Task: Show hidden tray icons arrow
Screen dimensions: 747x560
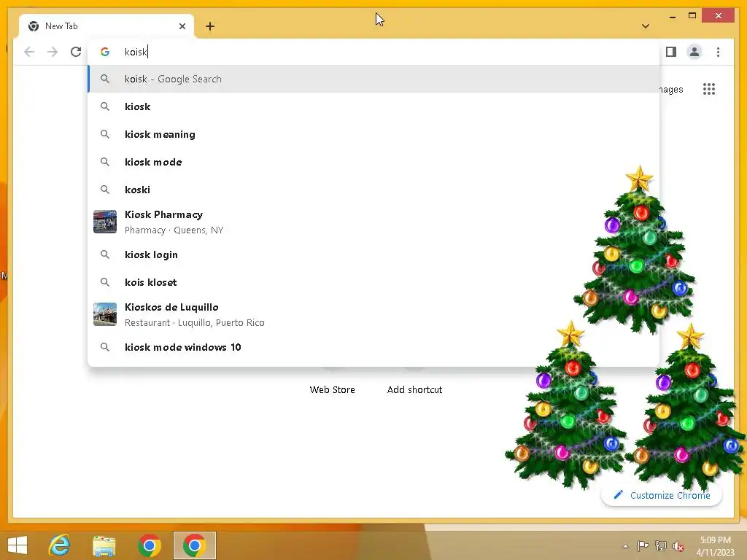Action: pos(625,546)
